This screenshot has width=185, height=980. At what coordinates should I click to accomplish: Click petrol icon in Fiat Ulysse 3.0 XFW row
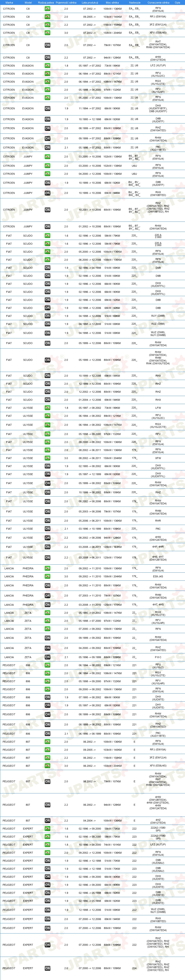point(47,458)
